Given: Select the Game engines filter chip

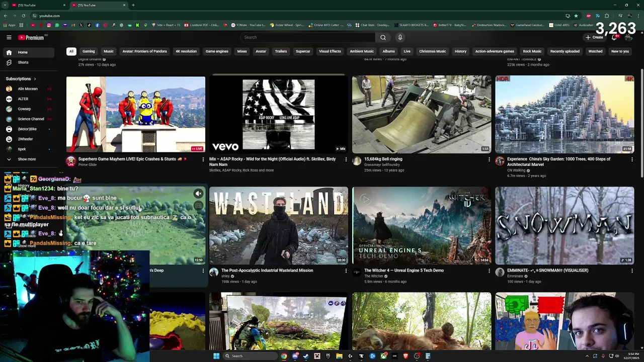Looking at the screenshot, I should tap(217, 51).
